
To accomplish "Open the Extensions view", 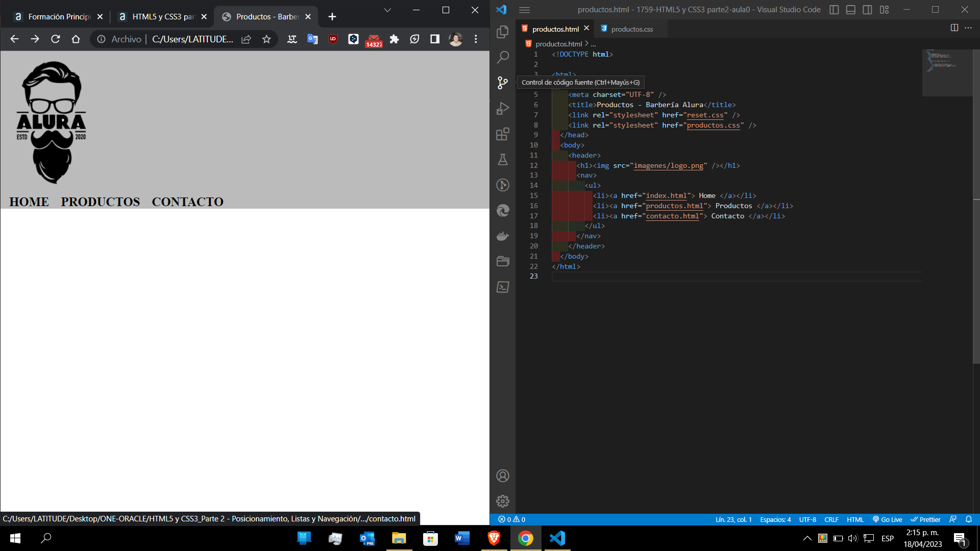I will [503, 134].
